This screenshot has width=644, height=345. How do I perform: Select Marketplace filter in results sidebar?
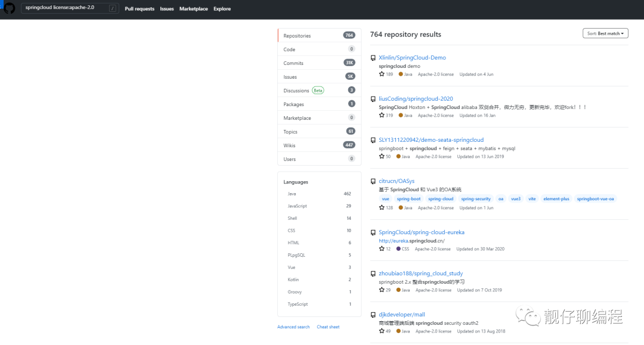coord(320,118)
